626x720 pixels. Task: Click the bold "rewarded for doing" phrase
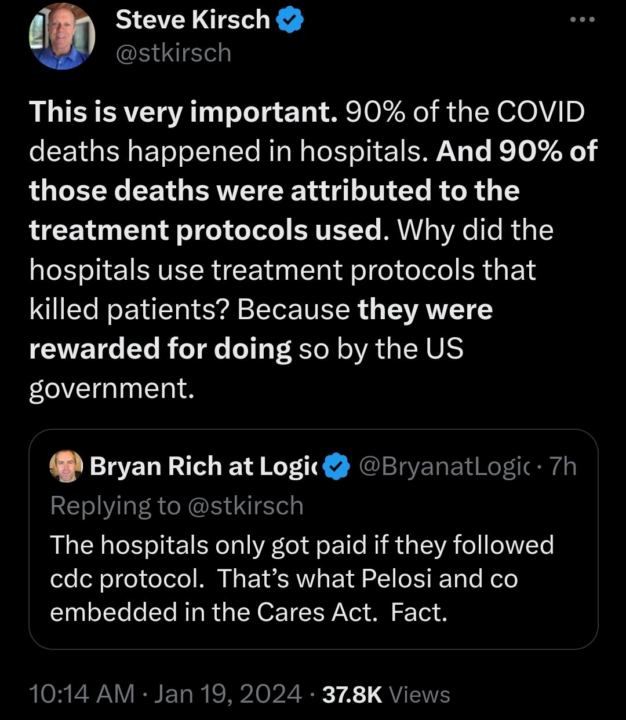point(160,349)
